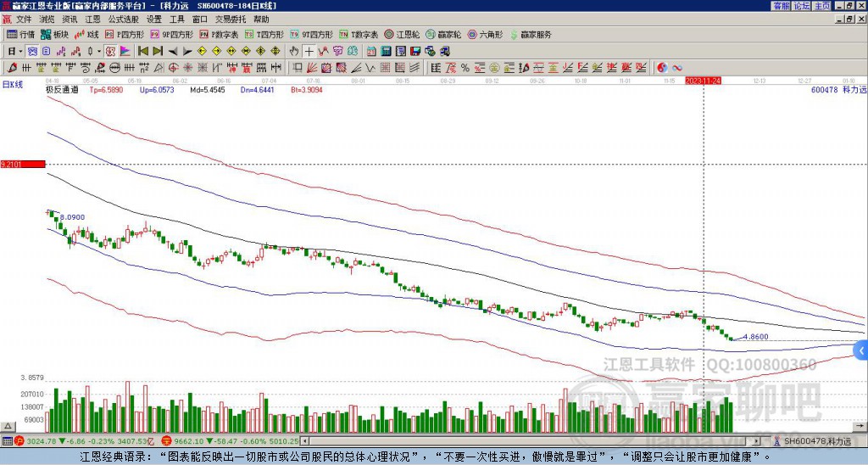Click the blue side-panel collapse arrow

point(861,350)
